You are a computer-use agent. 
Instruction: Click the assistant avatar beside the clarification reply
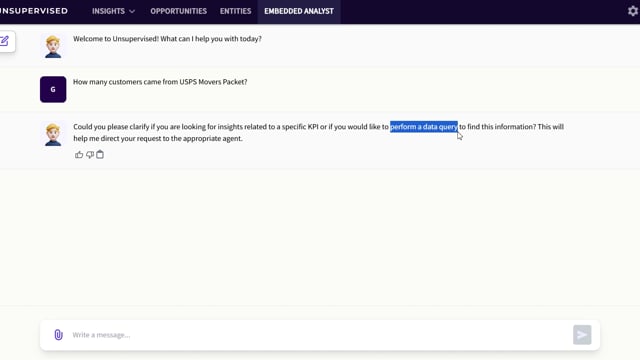click(53, 135)
